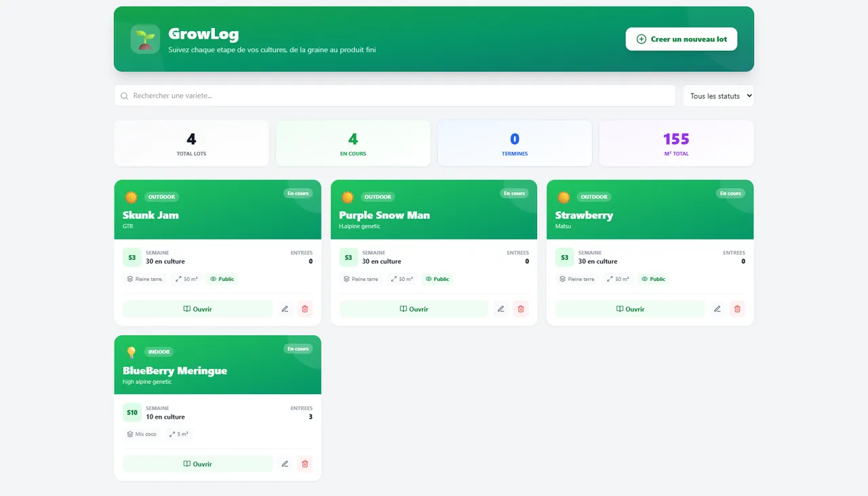Screen dimensions: 868x496
Task: Click the Strawberry title
Action: coord(584,215)
